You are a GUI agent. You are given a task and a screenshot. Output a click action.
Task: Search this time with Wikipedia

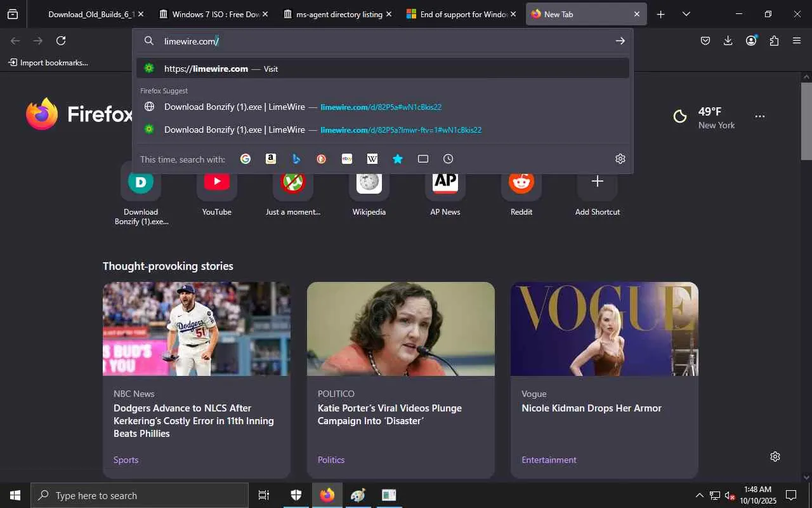[x=372, y=159]
